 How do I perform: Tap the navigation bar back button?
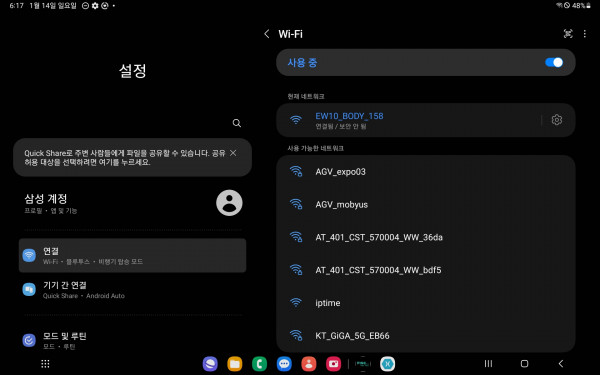tap(561, 364)
